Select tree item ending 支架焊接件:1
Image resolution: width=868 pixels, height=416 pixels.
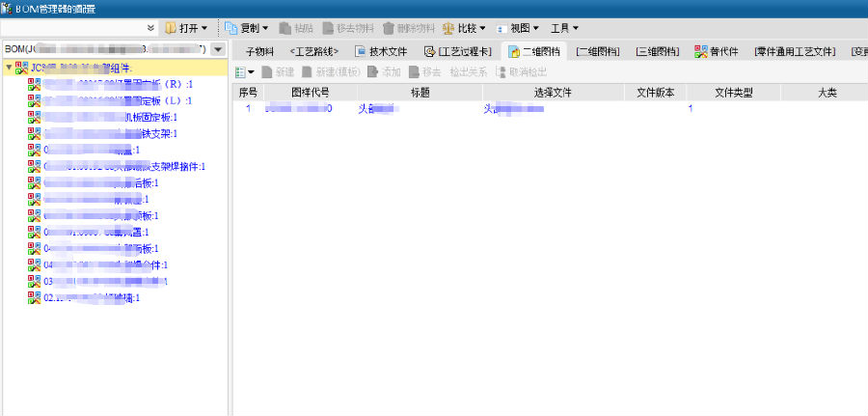pyautogui.click(x=124, y=166)
